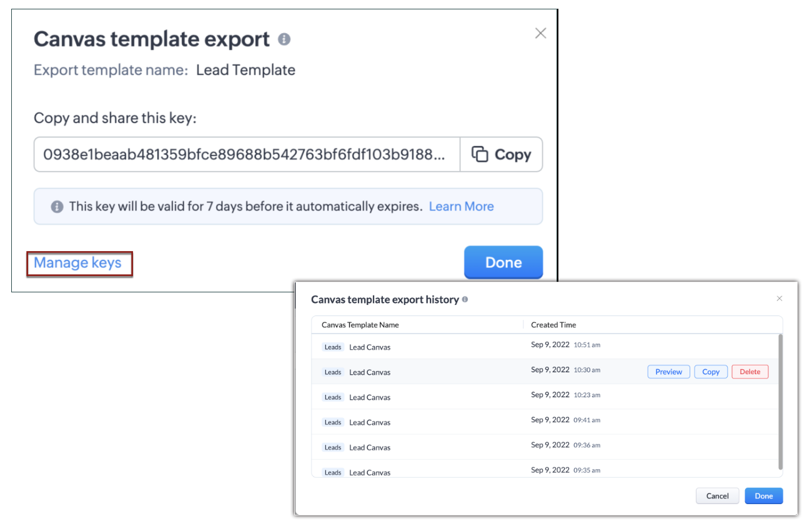Click the info icon beside export history title
The width and height of the screenshot is (812, 526).
(465, 300)
